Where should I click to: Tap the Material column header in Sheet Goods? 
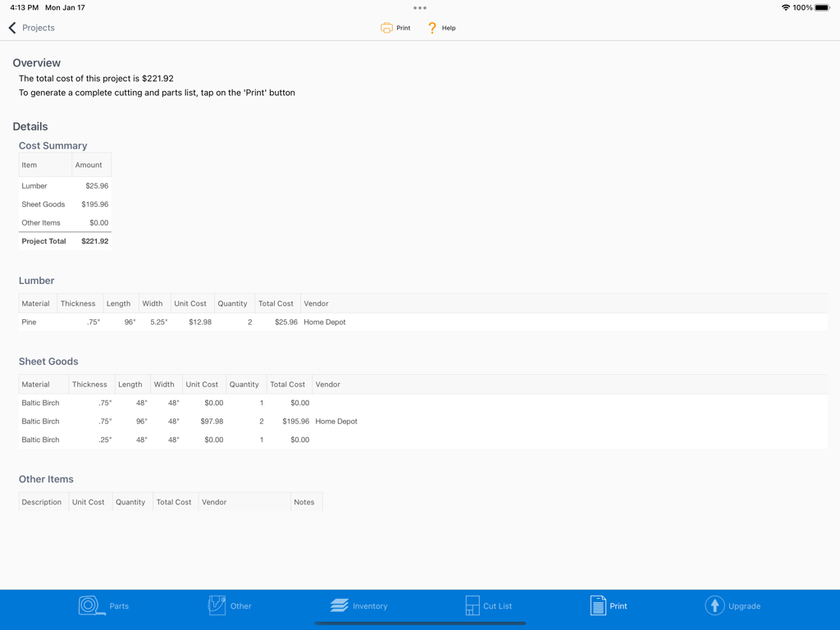tap(36, 384)
